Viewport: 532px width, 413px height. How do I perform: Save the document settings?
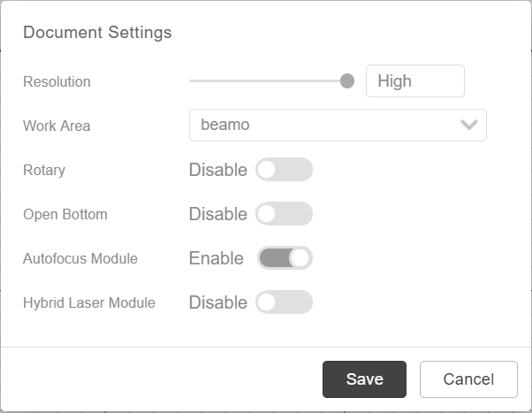[364, 379]
